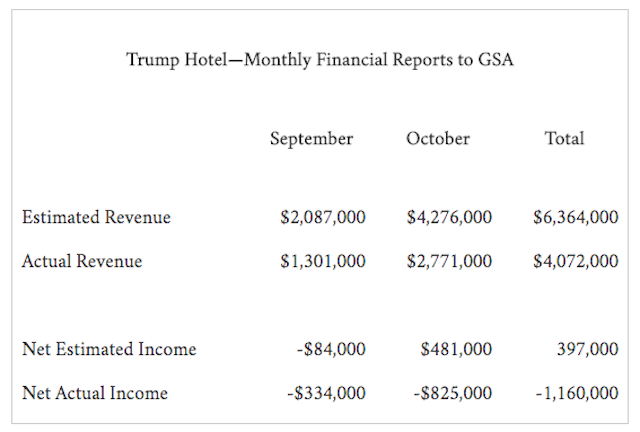
Task: Click the total estimated revenue $6,364,000
Action: coord(575,217)
